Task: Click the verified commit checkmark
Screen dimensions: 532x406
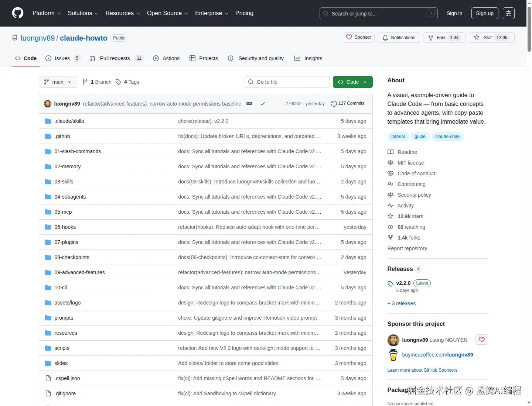Action: coord(263,104)
